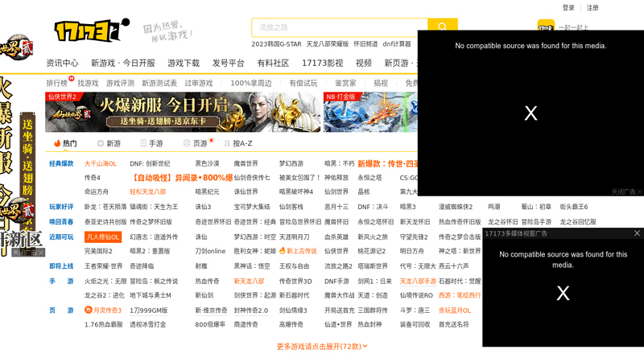Select the 按A-Z tab

point(238,143)
